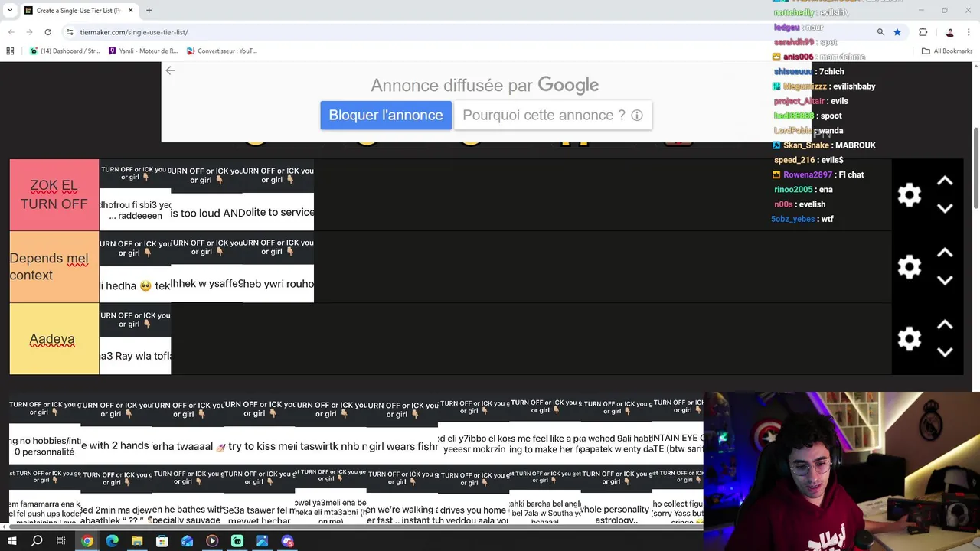Open settings gear for ZOK EL TURN OFF tier
The image size is (980, 551).
[x=910, y=195]
